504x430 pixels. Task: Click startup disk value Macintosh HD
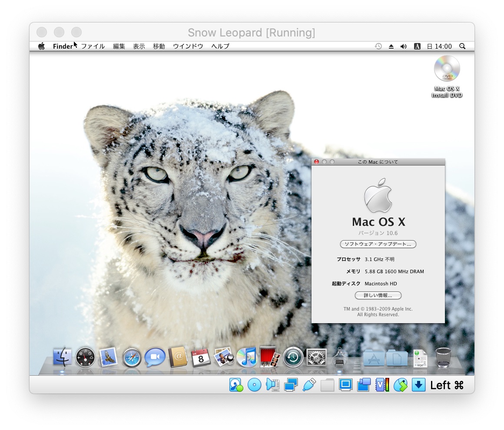click(x=381, y=284)
